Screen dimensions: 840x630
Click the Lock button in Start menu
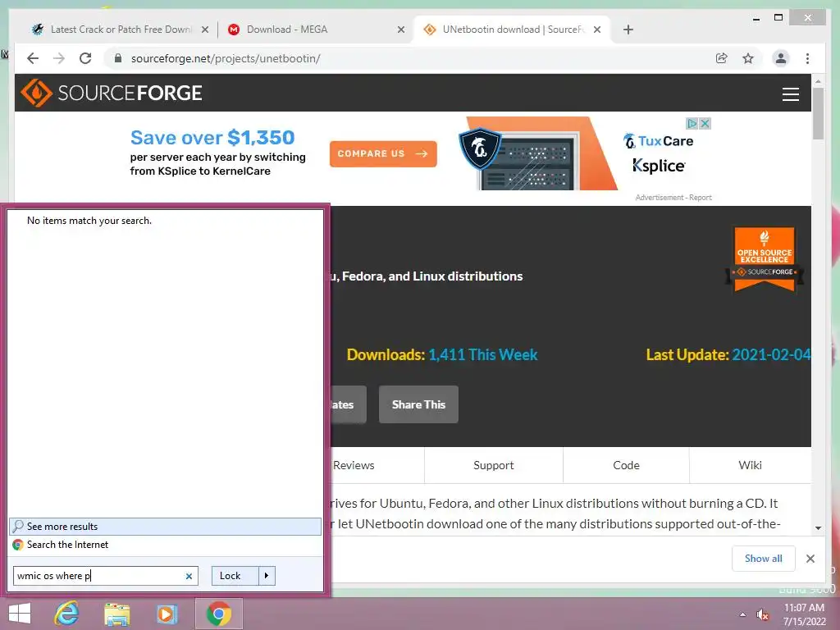(235, 576)
